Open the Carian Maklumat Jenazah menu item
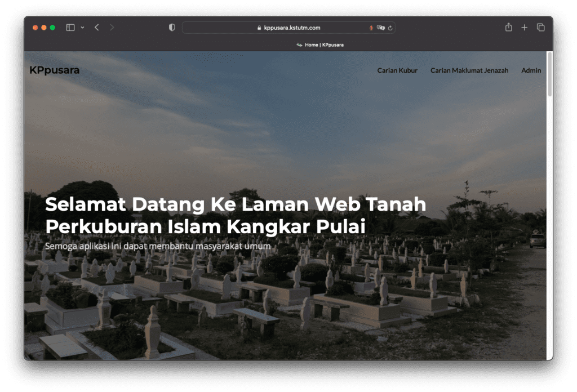 click(469, 70)
